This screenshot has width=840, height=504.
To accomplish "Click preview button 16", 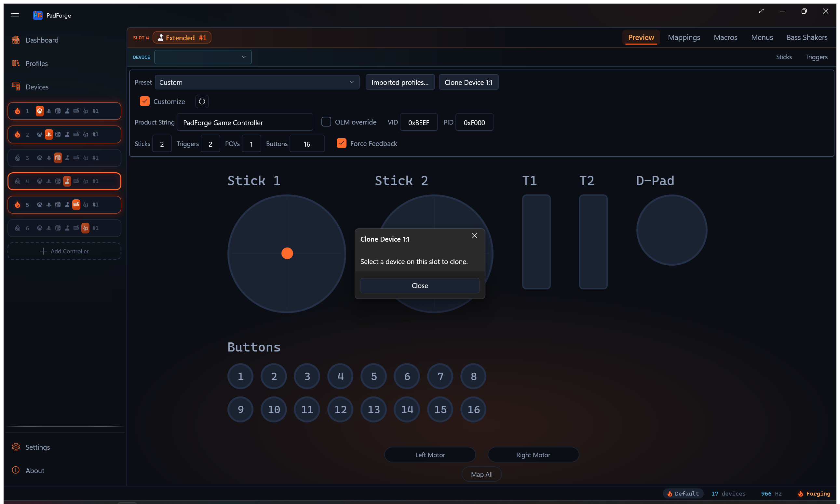I will [x=473, y=409].
